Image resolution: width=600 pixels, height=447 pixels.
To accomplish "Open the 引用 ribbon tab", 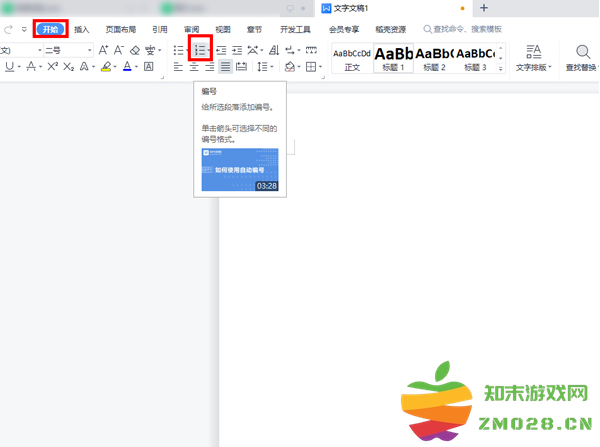I will coord(160,29).
